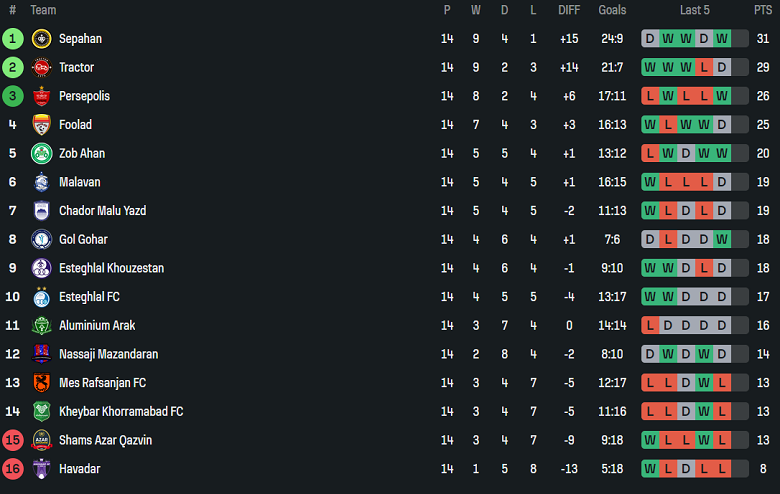Click the Aluminium Arak team name
This screenshot has width=780, height=494.
pyautogui.click(x=97, y=325)
